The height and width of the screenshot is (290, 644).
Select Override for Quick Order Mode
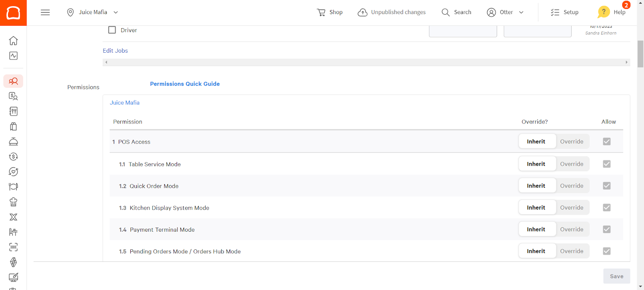pyautogui.click(x=572, y=186)
